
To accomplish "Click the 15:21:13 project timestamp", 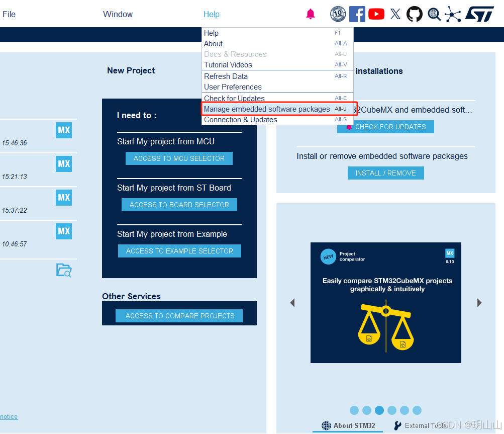I will coord(15,177).
